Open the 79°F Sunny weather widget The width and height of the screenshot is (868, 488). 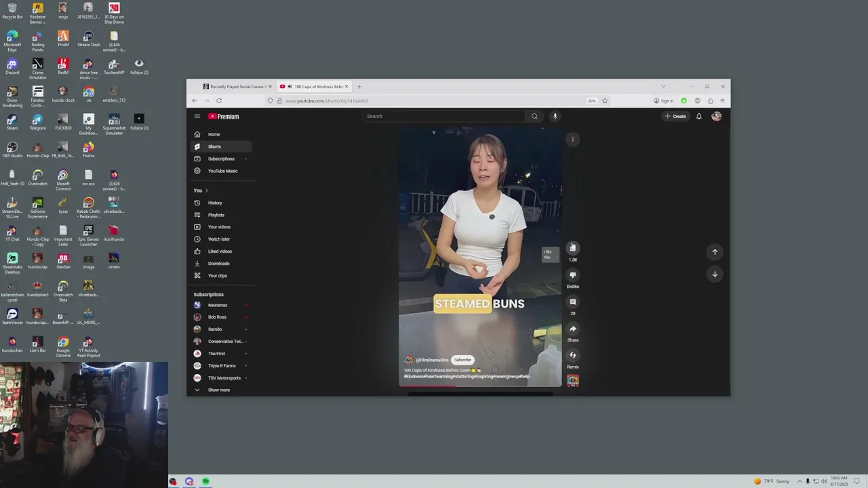pos(772,481)
